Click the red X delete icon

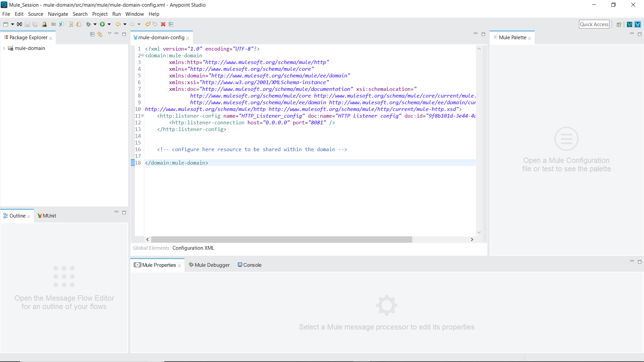(163, 24)
